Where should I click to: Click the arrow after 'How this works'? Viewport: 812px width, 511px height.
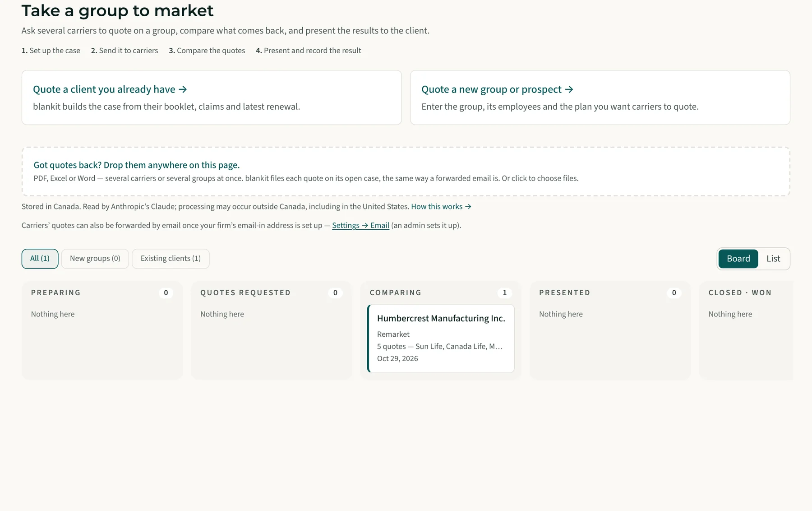pyautogui.click(x=468, y=206)
